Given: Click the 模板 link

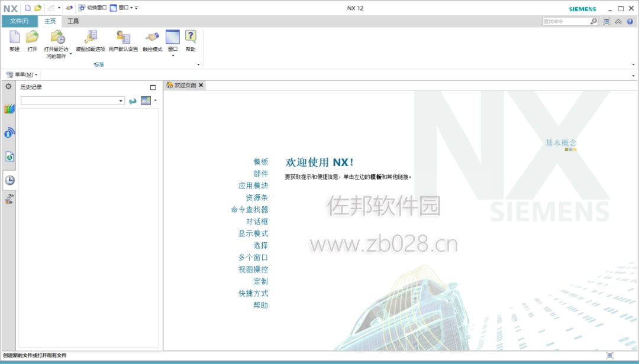Looking at the screenshot, I should coord(261,162).
